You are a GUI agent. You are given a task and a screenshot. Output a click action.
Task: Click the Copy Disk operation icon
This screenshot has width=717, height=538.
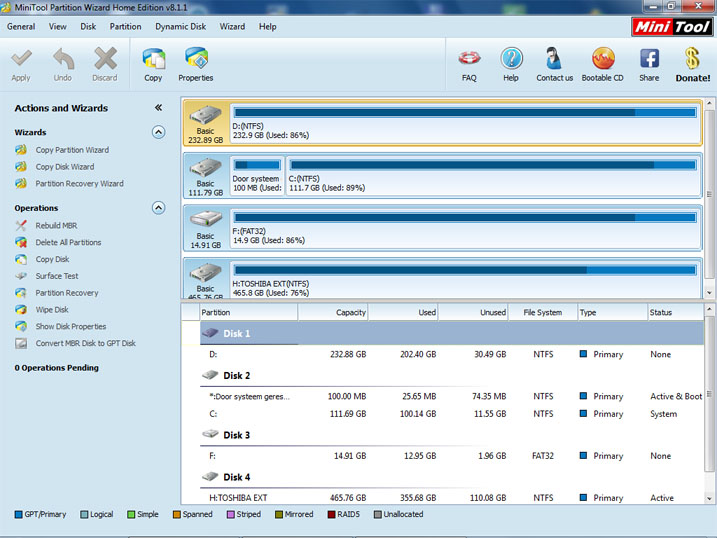pos(21,259)
